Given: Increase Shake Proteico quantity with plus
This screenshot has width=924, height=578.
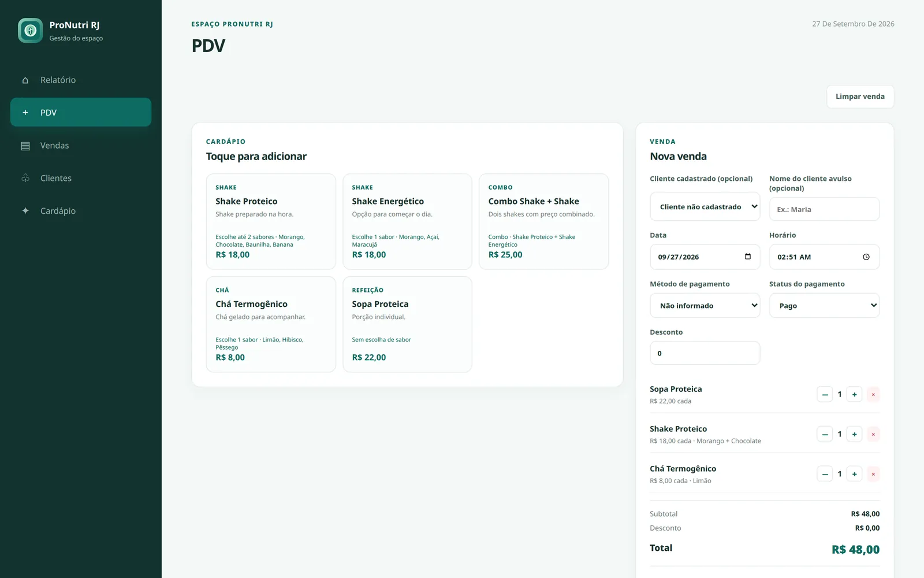Looking at the screenshot, I should click(x=854, y=434).
